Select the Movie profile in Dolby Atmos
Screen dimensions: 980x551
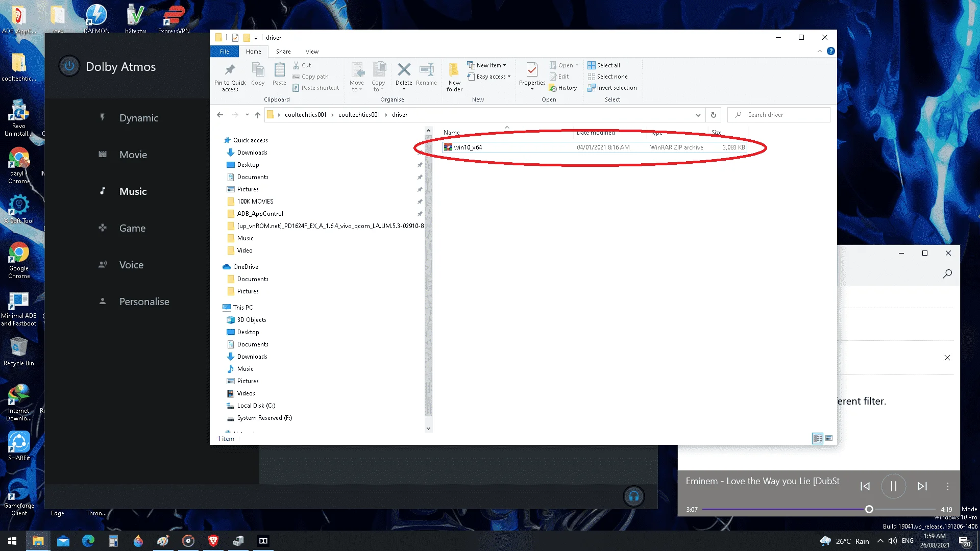pyautogui.click(x=133, y=155)
